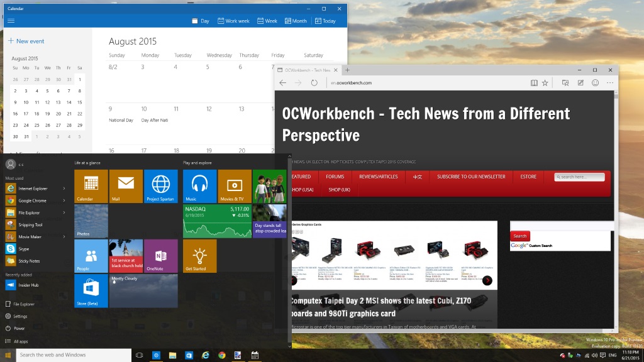Click the site search here field

579,177
